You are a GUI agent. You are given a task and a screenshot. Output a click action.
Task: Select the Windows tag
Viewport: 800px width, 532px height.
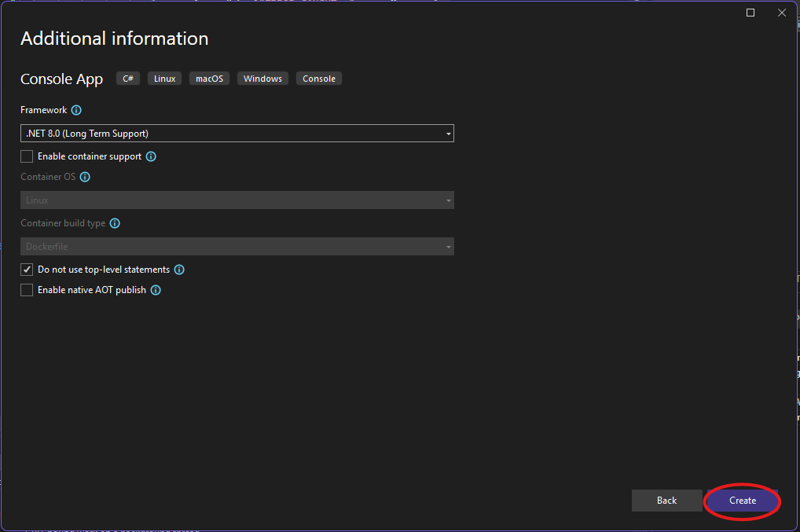[x=262, y=79]
